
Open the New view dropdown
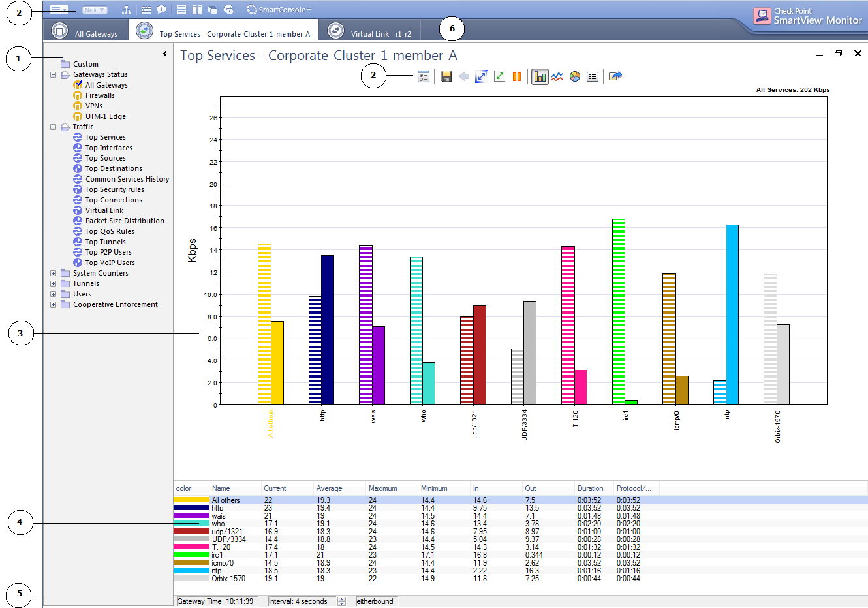click(x=95, y=10)
